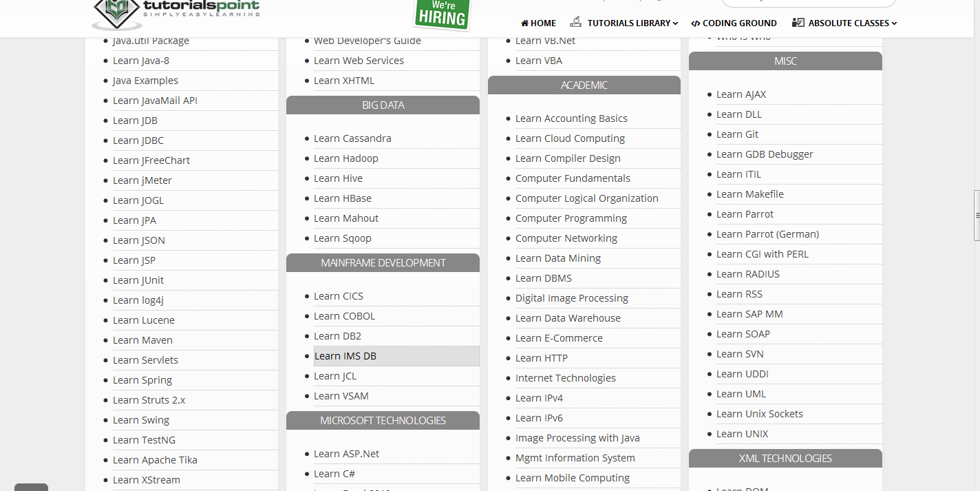Image resolution: width=980 pixels, height=491 pixels.
Task: Open Learn JUnit link
Action: tap(138, 280)
